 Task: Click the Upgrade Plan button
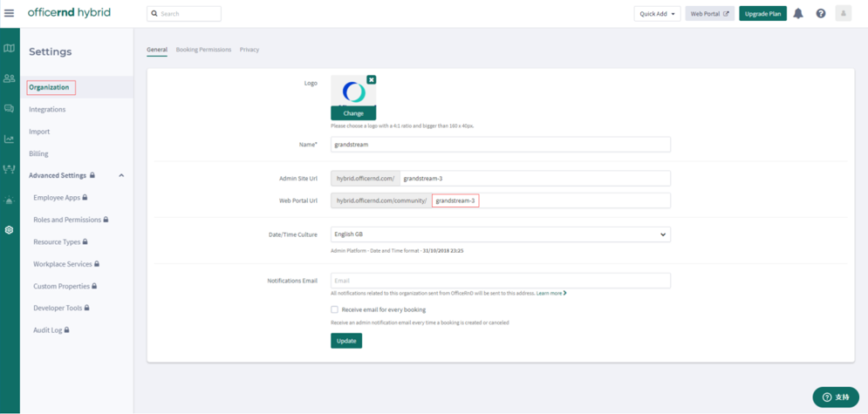tap(762, 14)
